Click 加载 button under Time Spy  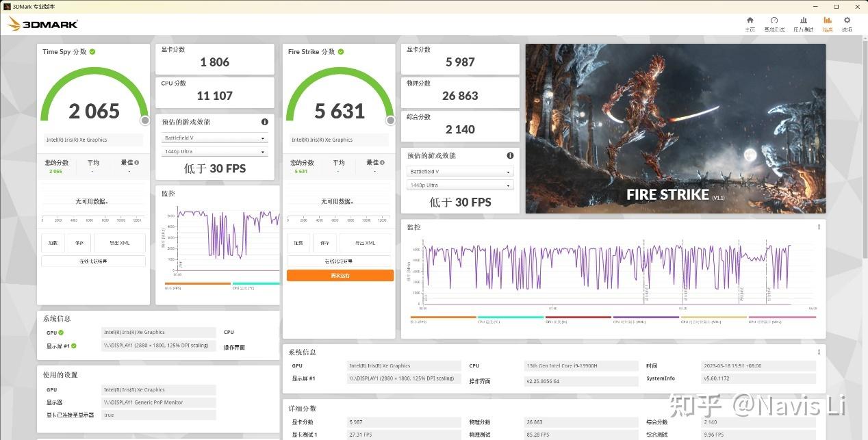point(53,243)
